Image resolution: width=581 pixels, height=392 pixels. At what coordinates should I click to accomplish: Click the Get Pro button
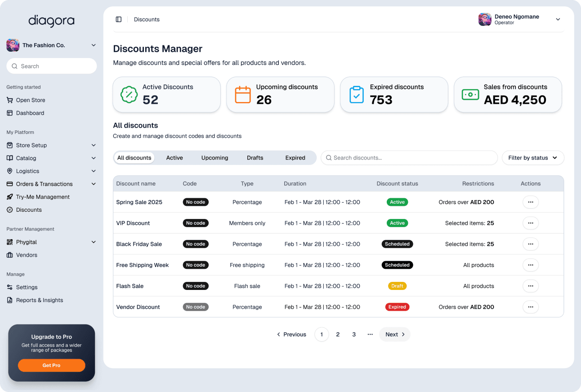51,365
